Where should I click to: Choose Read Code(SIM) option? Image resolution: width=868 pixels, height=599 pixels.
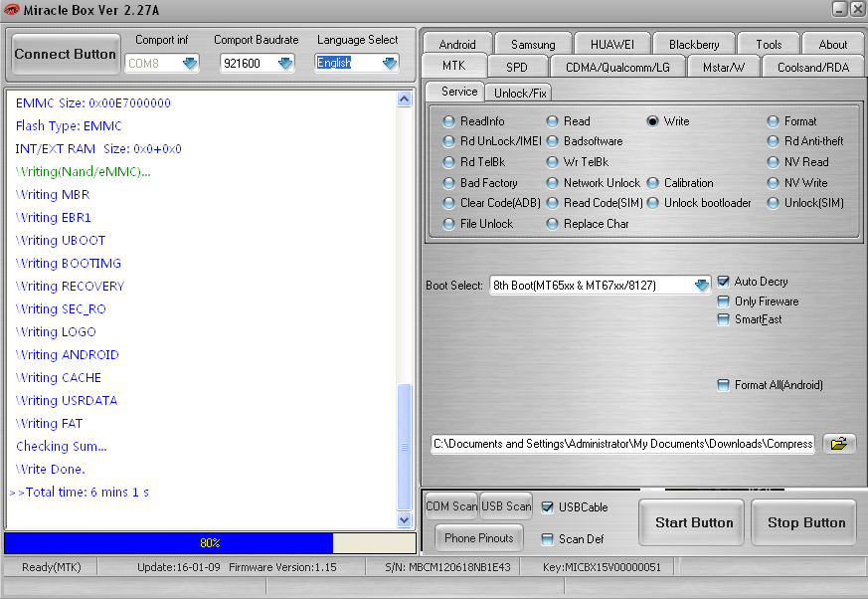click(552, 203)
